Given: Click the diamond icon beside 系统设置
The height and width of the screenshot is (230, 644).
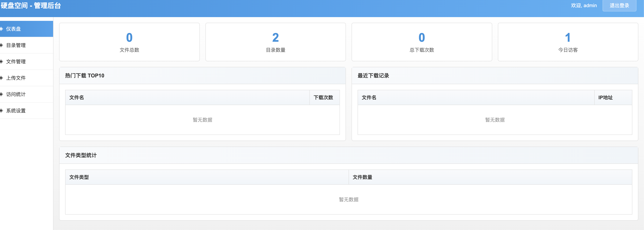Looking at the screenshot, I should (x=2, y=110).
